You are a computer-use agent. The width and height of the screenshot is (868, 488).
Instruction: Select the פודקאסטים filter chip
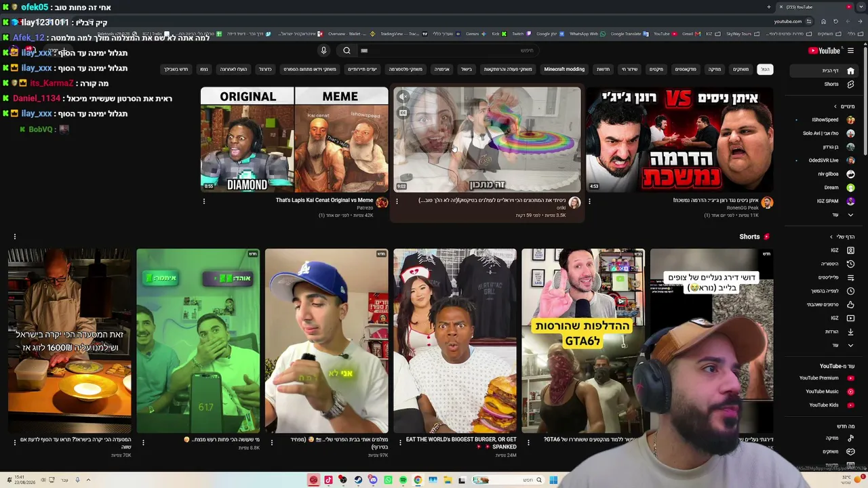click(x=686, y=69)
